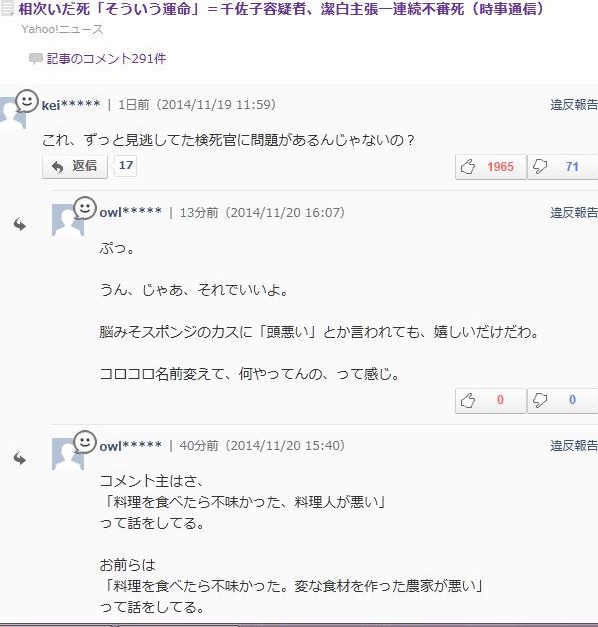
Task: Click the thumbs-down icon on kei's comment
Action: click(x=540, y=166)
